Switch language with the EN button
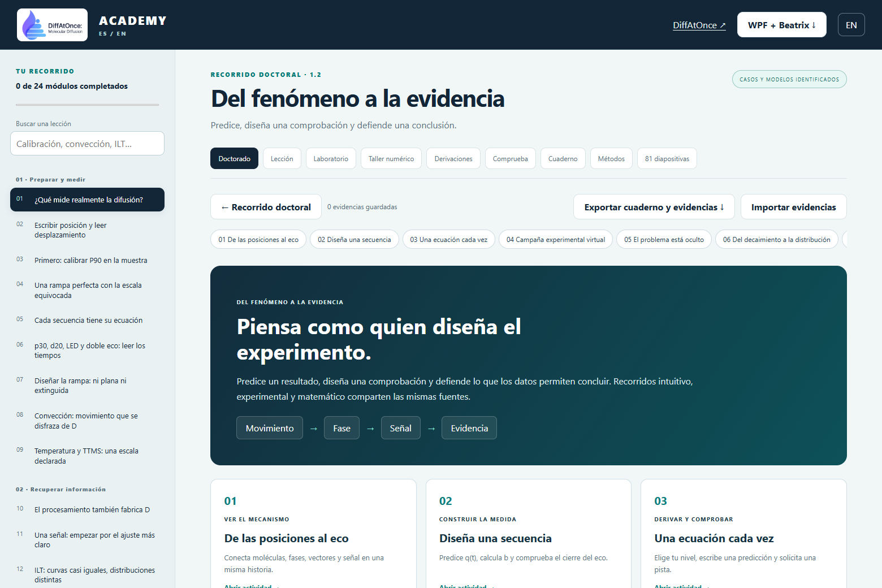This screenshot has height=588, width=882. (x=851, y=25)
